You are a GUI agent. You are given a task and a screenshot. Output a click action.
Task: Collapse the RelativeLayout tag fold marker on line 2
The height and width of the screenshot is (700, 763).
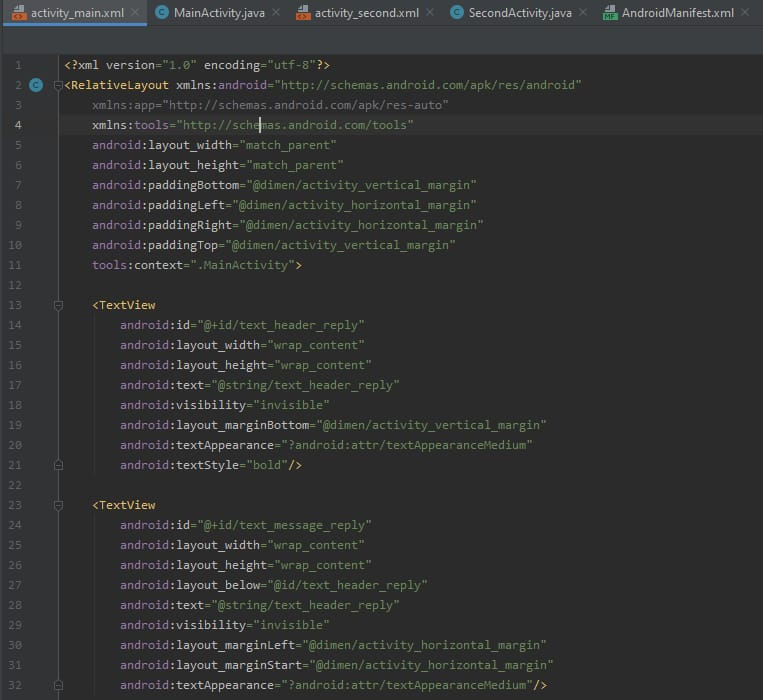(x=58, y=86)
